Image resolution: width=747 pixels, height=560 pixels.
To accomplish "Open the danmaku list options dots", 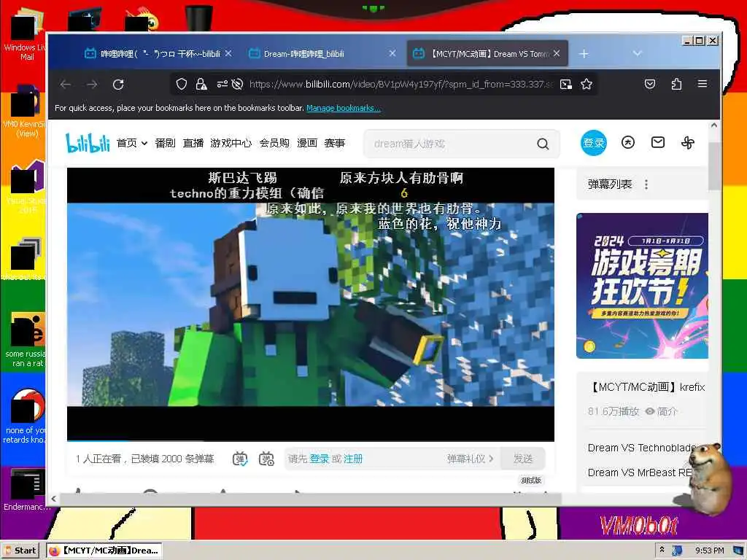I will tap(646, 184).
